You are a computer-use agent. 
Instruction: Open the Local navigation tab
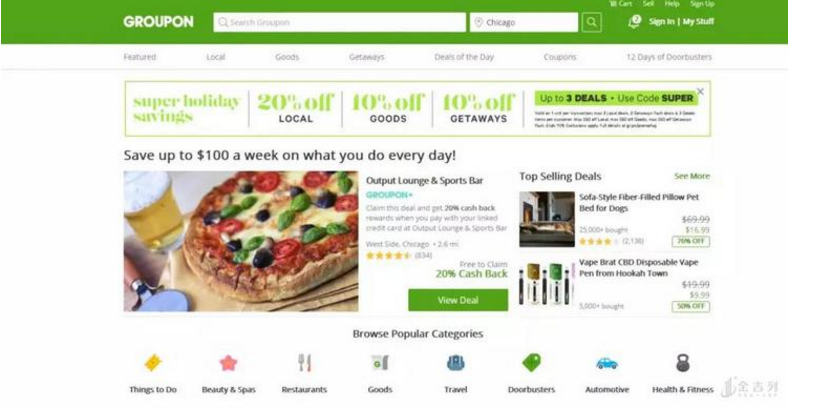click(215, 57)
